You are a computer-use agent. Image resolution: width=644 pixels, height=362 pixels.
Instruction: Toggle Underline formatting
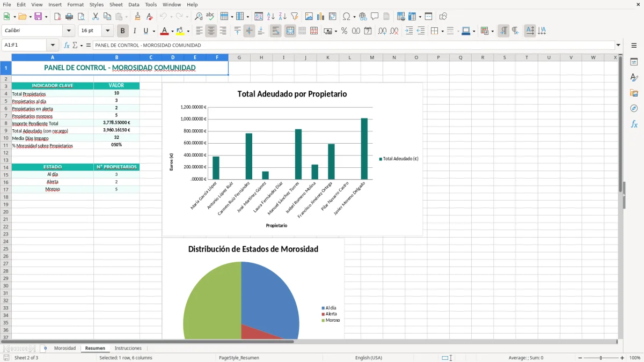point(145,31)
